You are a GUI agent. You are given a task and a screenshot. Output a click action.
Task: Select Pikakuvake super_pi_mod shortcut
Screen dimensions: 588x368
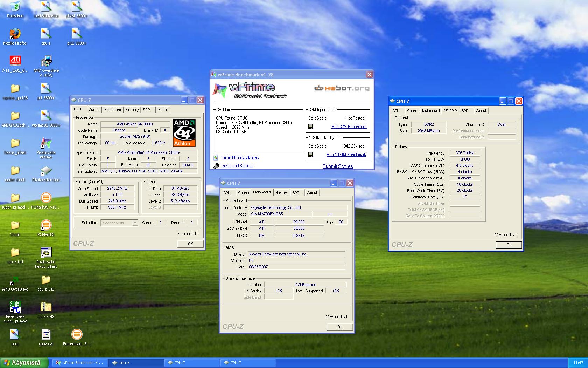click(15, 307)
